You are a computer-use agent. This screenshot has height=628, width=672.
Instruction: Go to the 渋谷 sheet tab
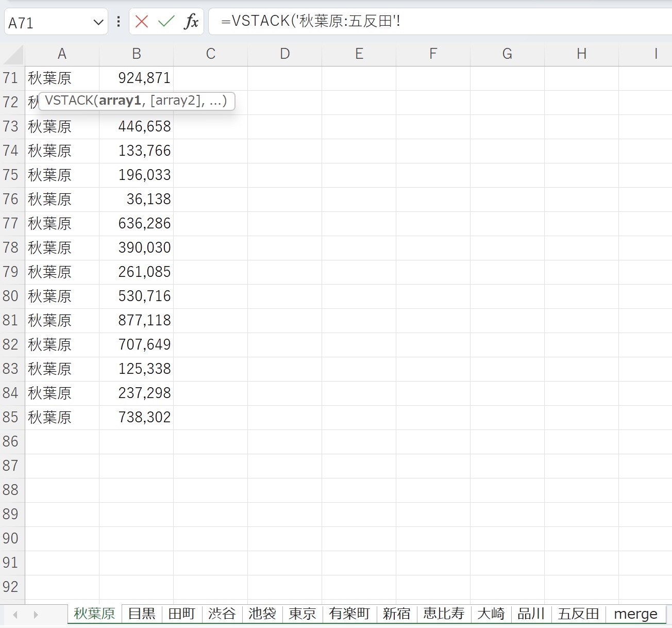pyautogui.click(x=222, y=614)
